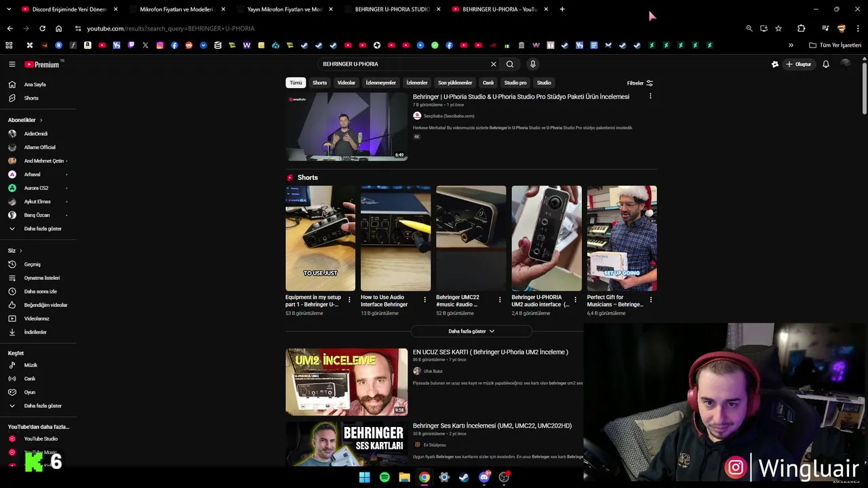Viewport: 868px width, 488px height.
Task: Click the Oluştur create button
Action: click(x=799, y=64)
